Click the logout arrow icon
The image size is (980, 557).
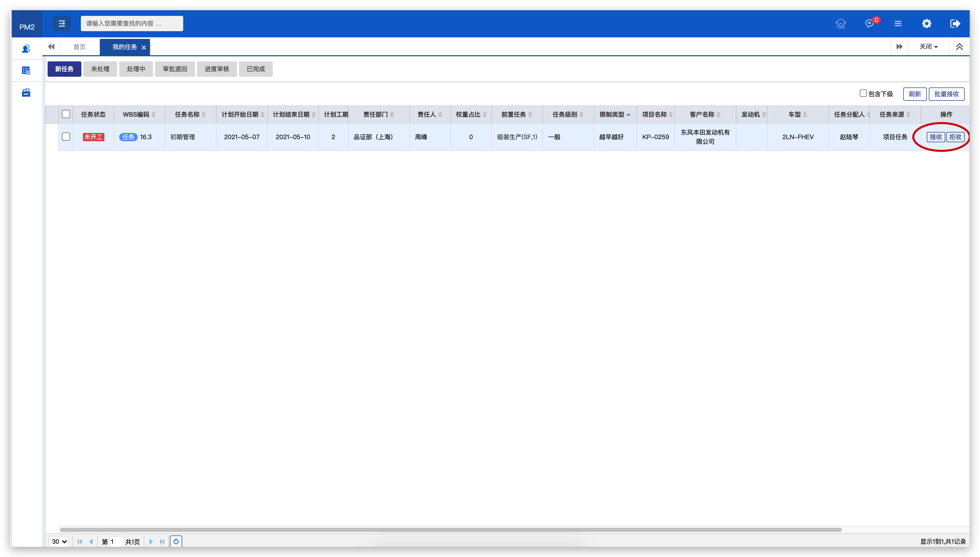point(955,24)
